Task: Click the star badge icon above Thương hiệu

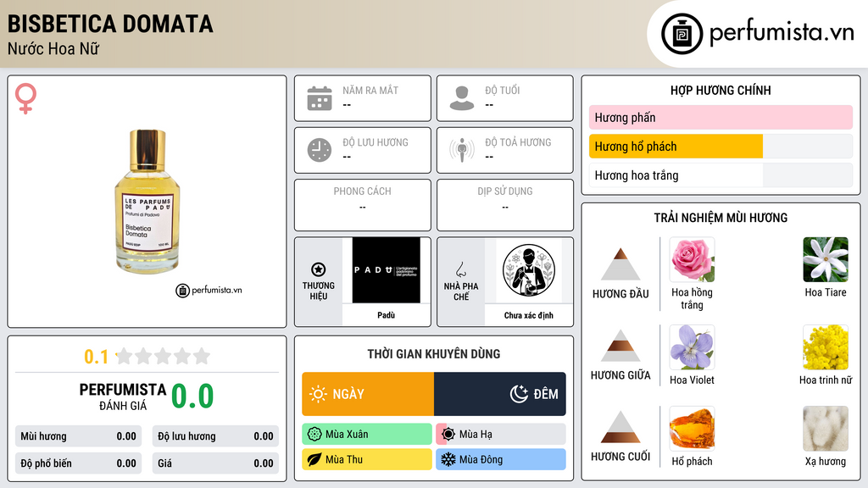Action: point(319,269)
